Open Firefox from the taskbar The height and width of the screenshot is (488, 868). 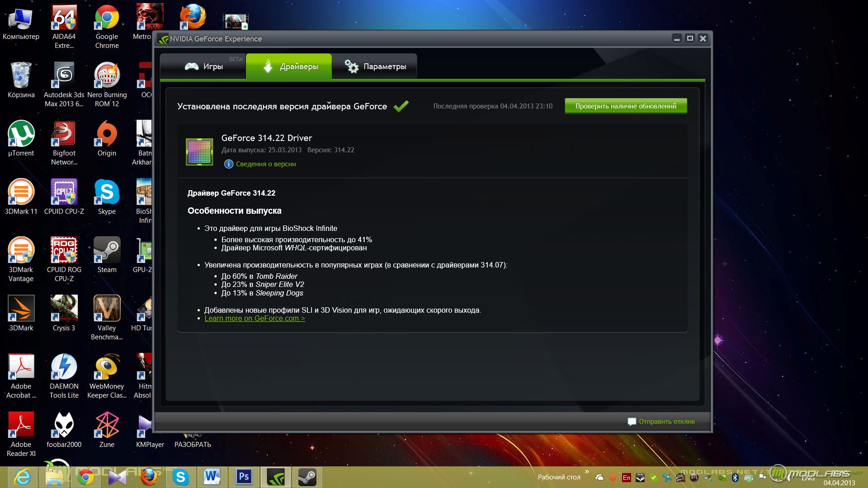click(x=149, y=477)
